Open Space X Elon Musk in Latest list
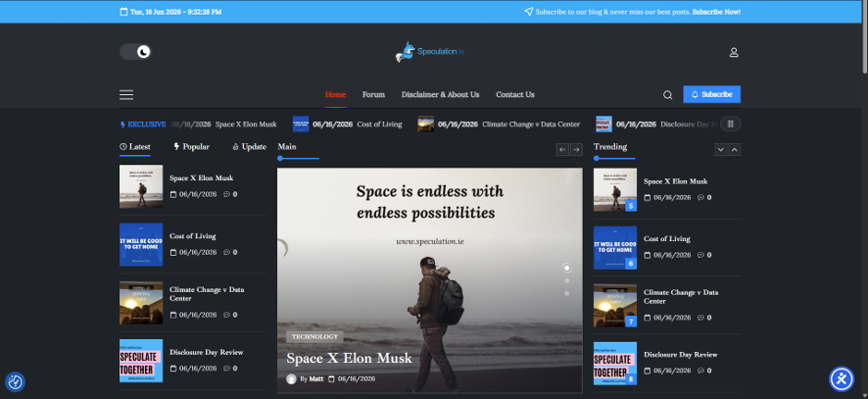868x399 pixels. click(201, 178)
